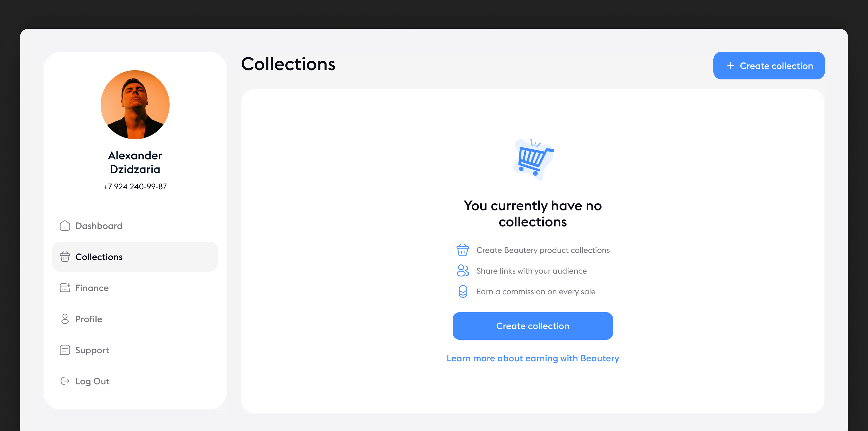The height and width of the screenshot is (431, 868).
Task: Select Support in the sidebar
Action: pyautogui.click(x=92, y=350)
